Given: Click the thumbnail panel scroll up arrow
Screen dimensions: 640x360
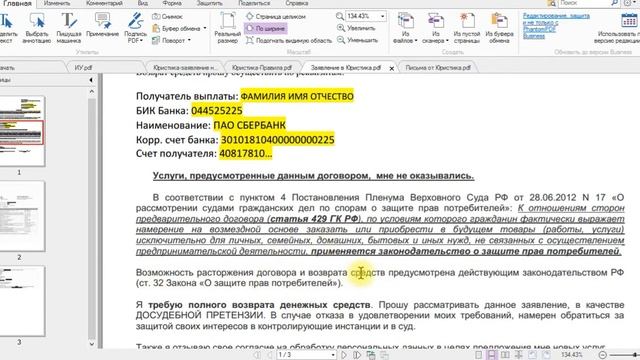Looking at the screenshot, I should tap(91, 91).
